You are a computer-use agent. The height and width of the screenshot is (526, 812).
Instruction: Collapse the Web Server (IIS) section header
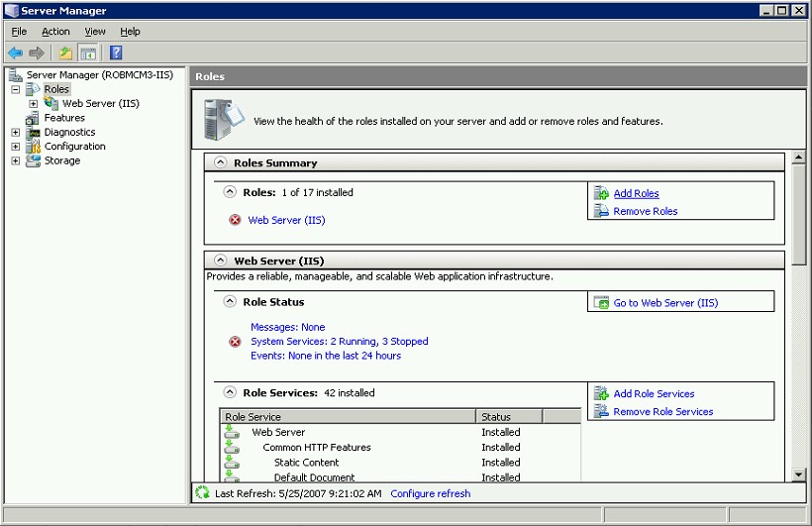(x=221, y=261)
